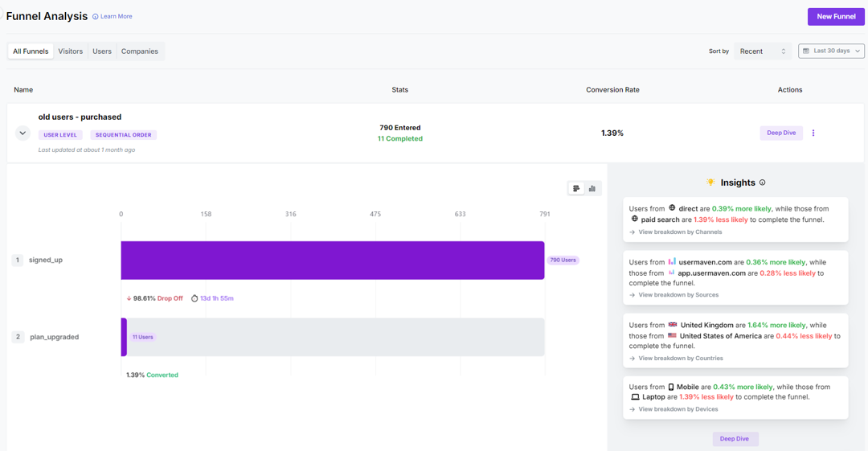Click the info icon beside Learn More

[x=95, y=17]
